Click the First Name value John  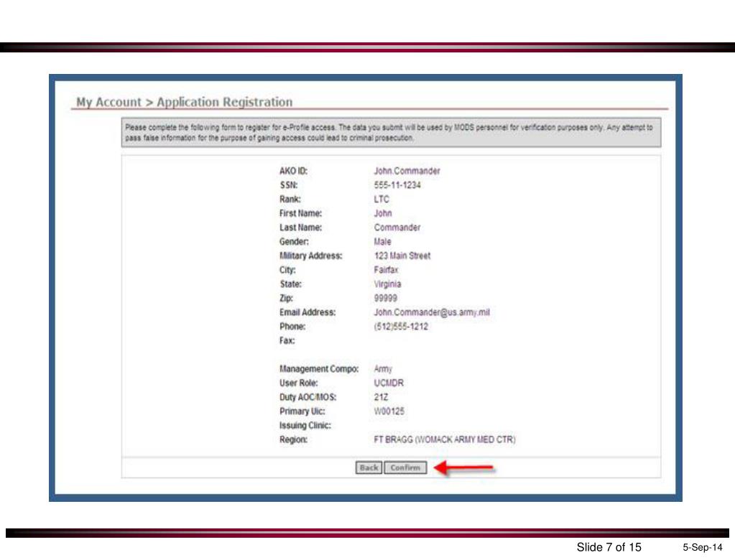click(382, 213)
